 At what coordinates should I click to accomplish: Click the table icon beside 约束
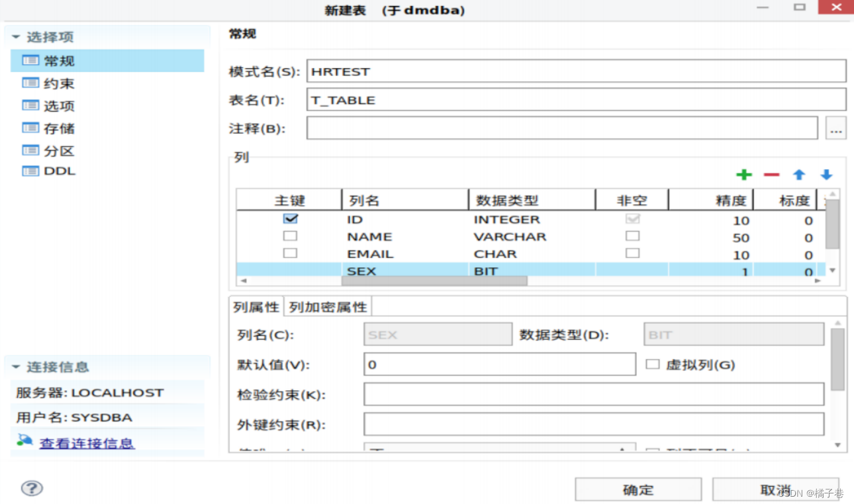pyautogui.click(x=30, y=83)
